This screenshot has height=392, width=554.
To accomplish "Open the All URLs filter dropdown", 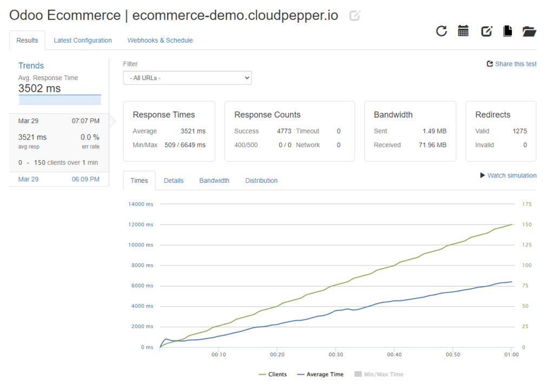I will 187,77.
